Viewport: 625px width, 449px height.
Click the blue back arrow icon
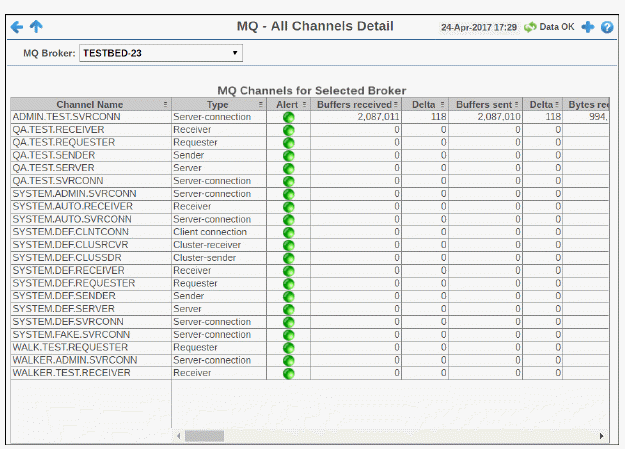[x=17, y=27]
